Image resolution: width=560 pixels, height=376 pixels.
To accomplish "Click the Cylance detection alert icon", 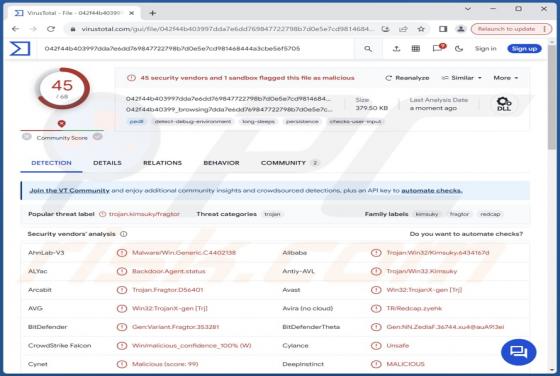I will click(376, 346).
